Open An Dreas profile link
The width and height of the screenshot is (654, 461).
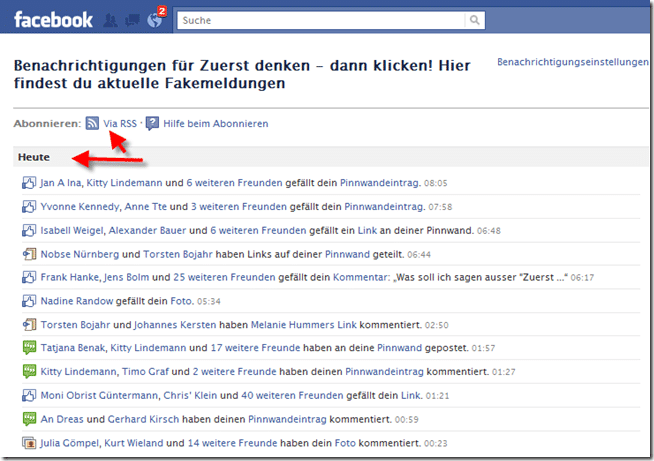tap(62, 419)
